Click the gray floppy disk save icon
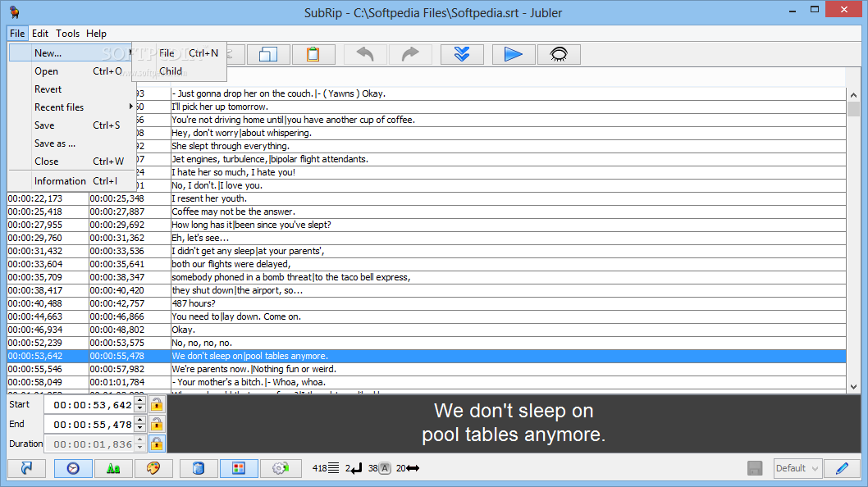The width and height of the screenshot is (868, 487). pyautogui.click(x=755, y=468)
